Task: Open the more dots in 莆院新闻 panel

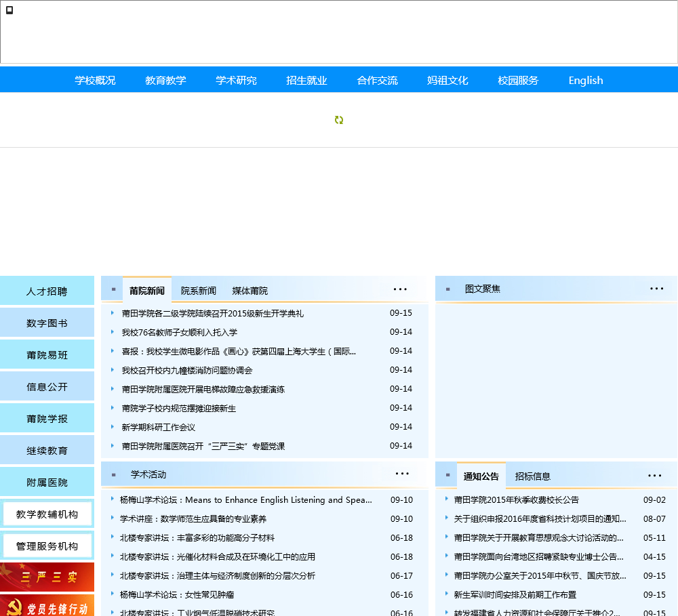Action: point(400,289)
